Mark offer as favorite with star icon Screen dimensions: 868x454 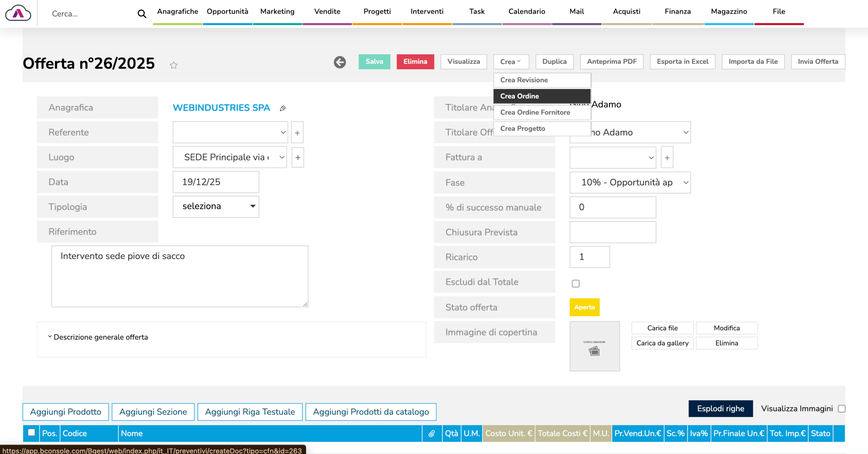174,65
